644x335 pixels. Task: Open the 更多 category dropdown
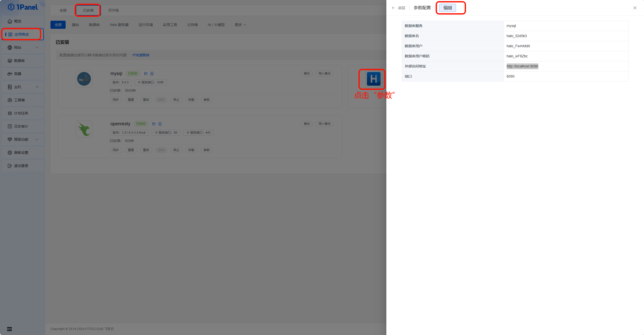point(240,25)
